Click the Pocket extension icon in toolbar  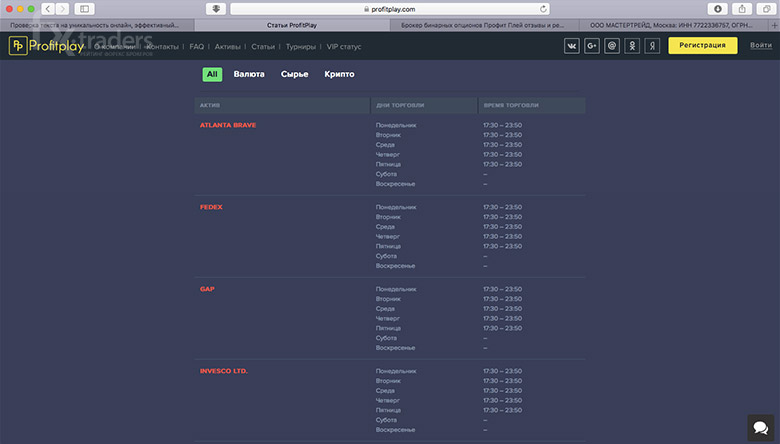[x=216, y=9]
